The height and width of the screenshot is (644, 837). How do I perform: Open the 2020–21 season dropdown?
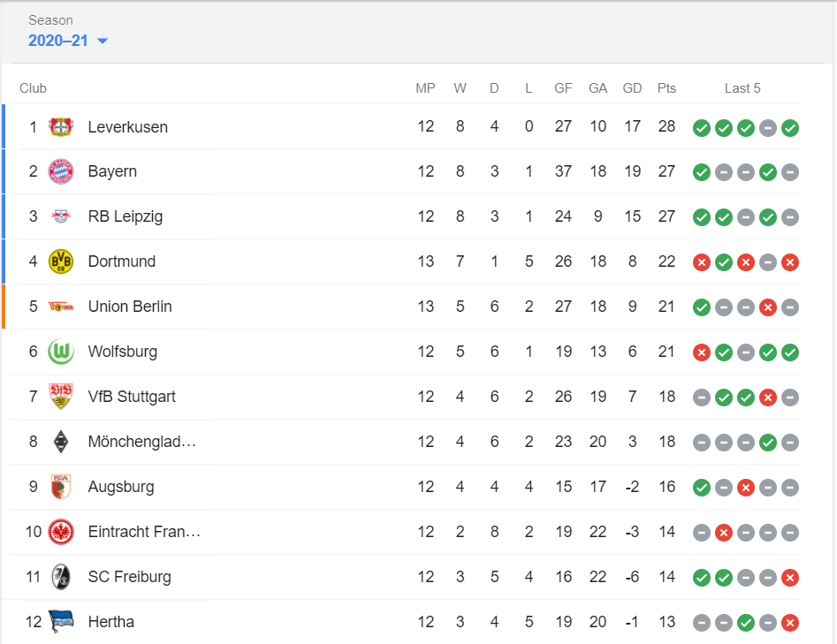(x=68, y=41)
